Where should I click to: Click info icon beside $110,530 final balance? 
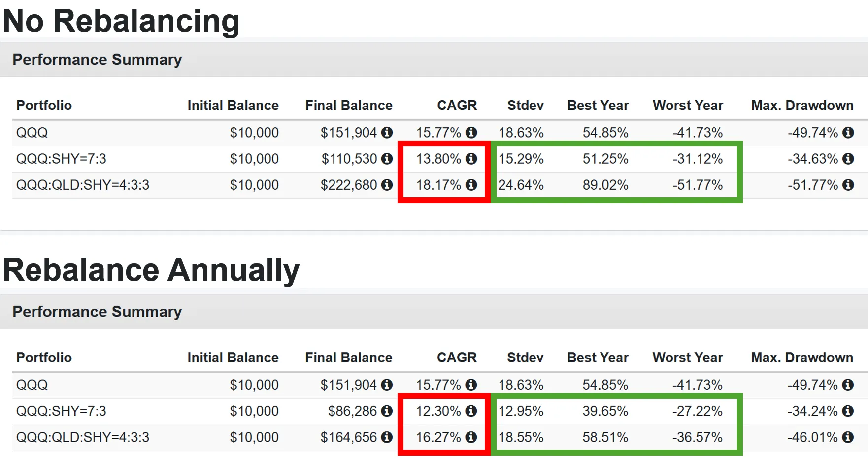tap(387, 158)
